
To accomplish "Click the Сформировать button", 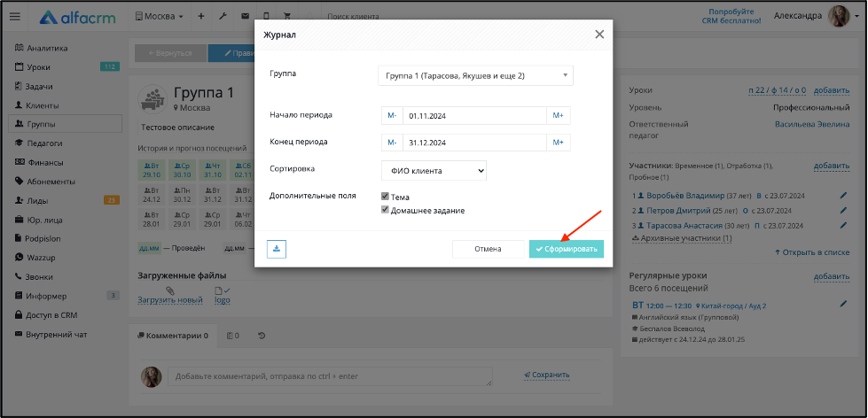I will pos(567,249).
